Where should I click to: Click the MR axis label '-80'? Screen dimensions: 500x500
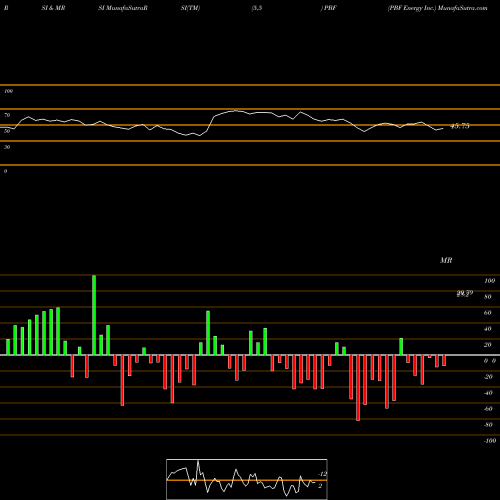pos(488,425)
